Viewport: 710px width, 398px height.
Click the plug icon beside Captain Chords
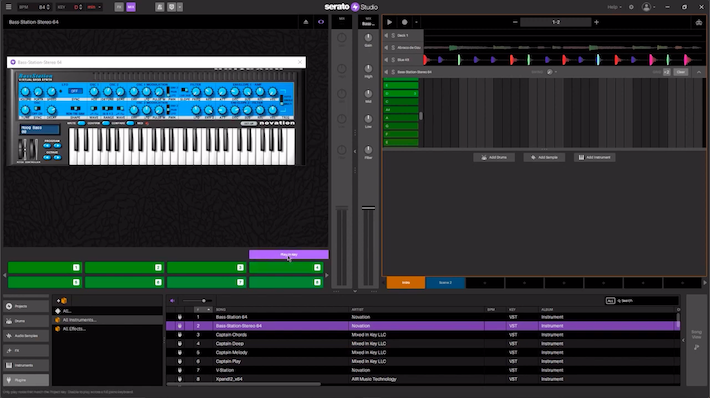(180, 335)
